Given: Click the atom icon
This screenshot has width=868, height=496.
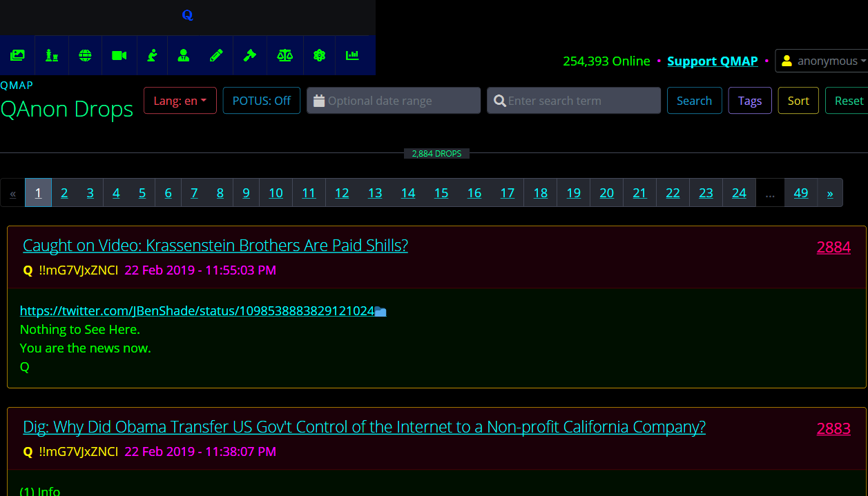Looking at the screenshot, I should coord(319,55).
